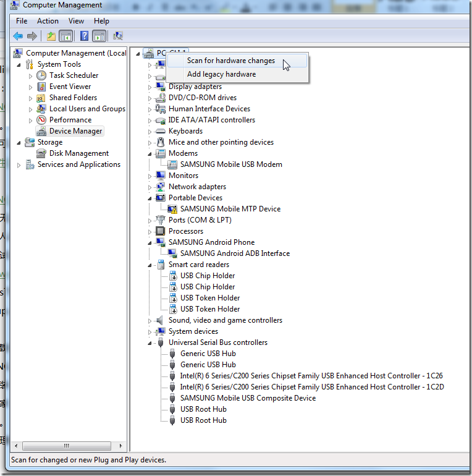
Task: Toggle the Show/Hide Console Tree icon
Action: (66, 36)
